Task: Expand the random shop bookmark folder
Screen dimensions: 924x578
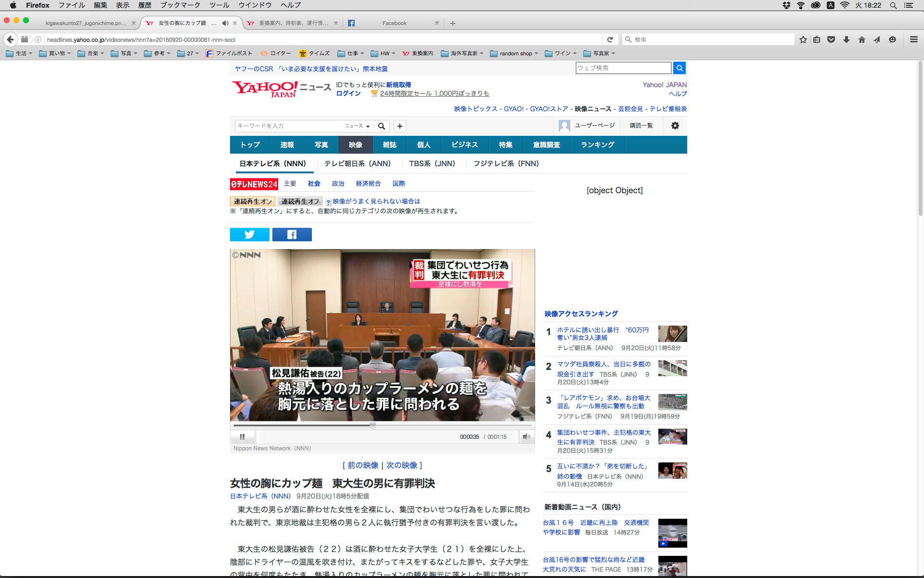Action: 514,53
